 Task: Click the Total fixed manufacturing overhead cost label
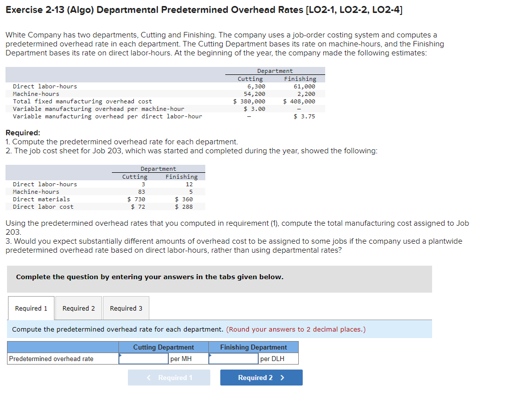coord(82,101)
